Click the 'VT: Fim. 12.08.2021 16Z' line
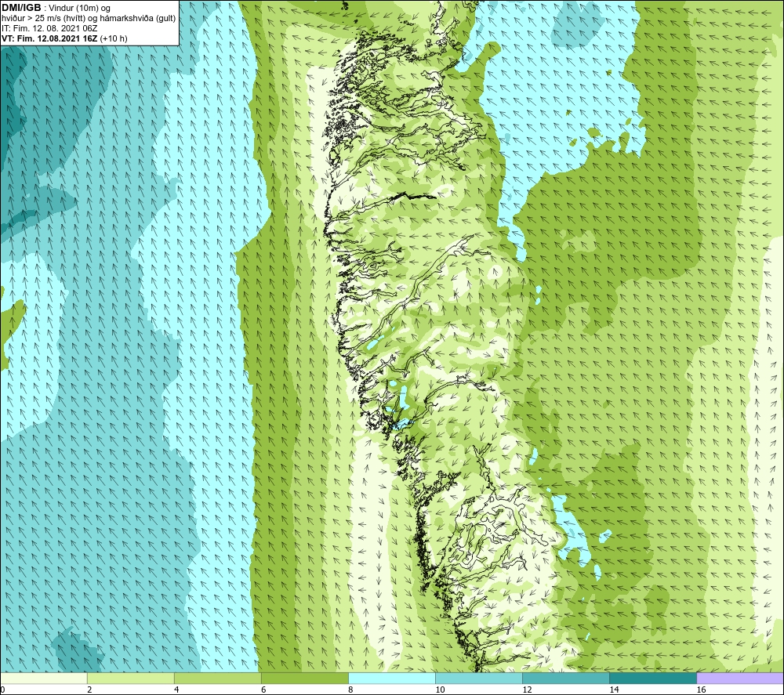The image size is (784, 695). [x=49, y=38]
